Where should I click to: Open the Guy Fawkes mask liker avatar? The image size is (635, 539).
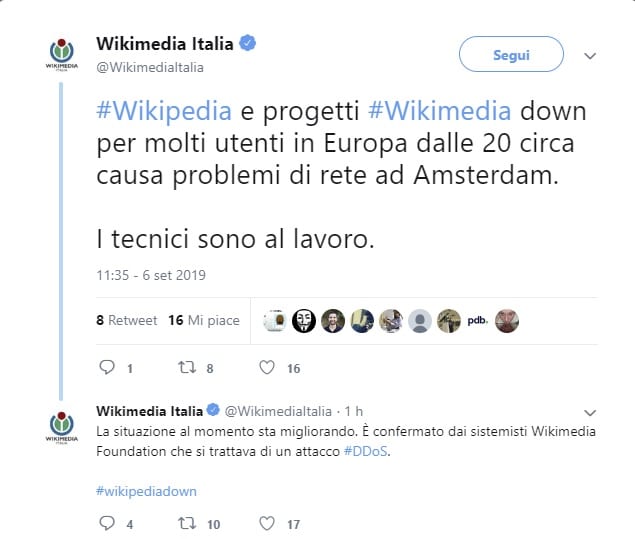coord(304,321)
